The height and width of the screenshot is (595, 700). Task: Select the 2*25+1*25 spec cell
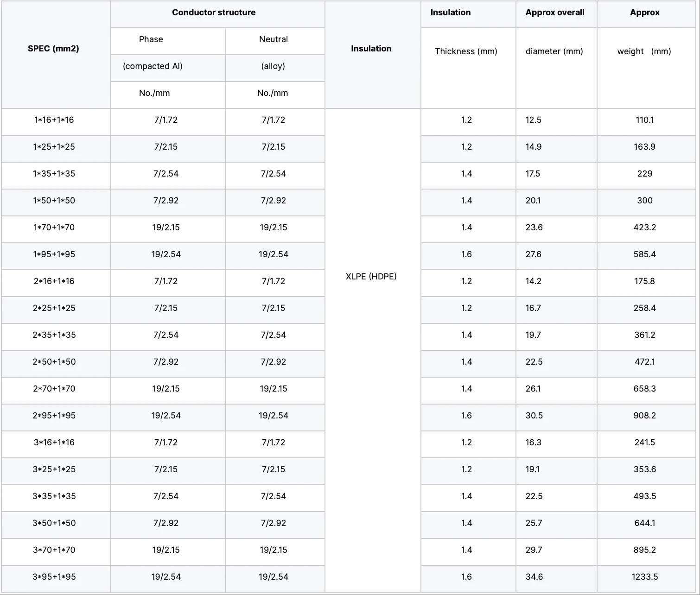pos(54,308)
